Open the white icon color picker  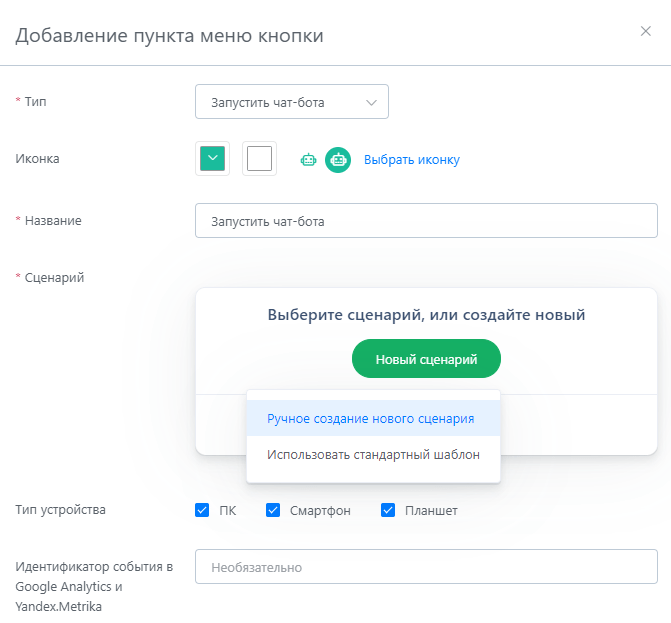click(x=259, y=158)
